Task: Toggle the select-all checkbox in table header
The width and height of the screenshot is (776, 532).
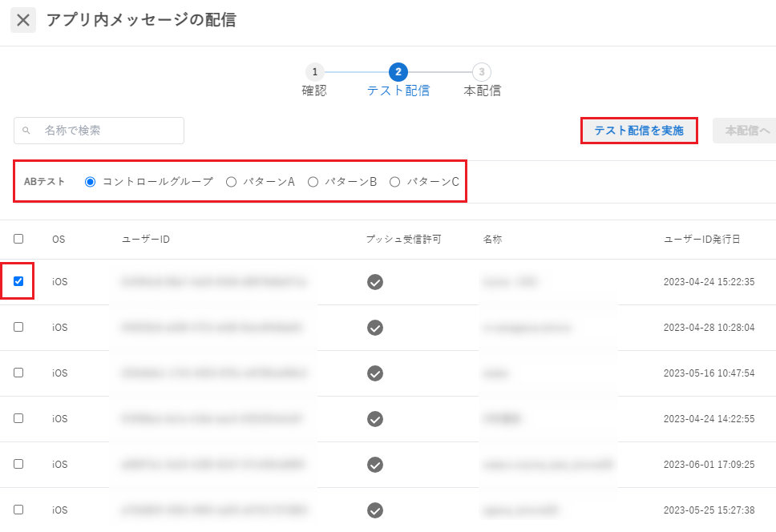Action: click(18, 239)
